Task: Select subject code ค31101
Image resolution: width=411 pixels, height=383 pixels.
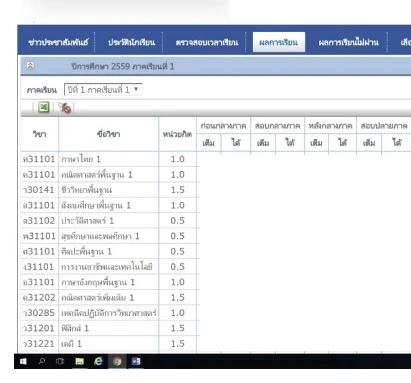Action: coord(39,174)
